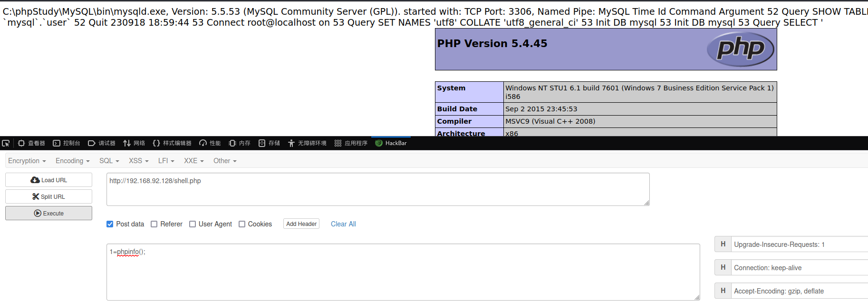Open the Performance (性能) panel
The width and height of the screenshot is (868, 303).
pyautogui.click(x=210, y=143)
